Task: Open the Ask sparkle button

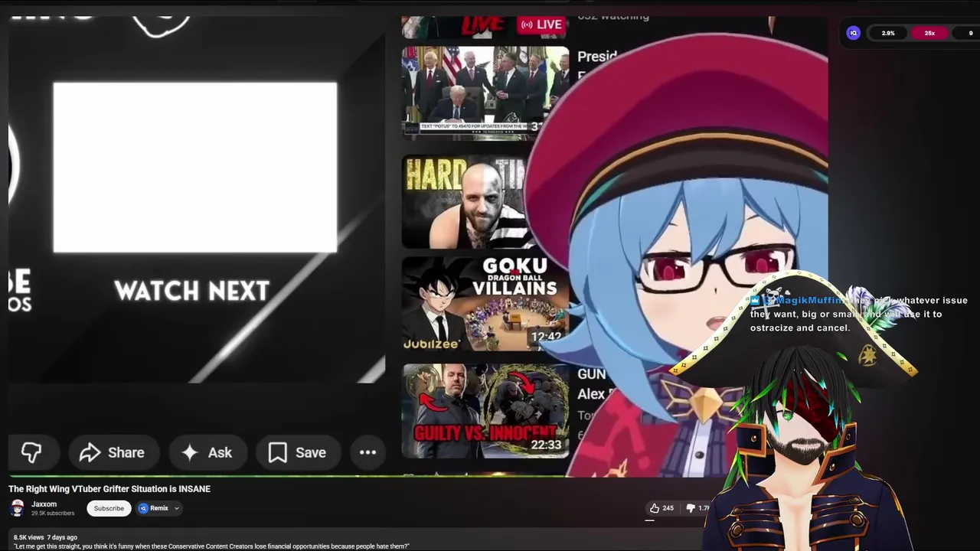Action: (207, 452)
